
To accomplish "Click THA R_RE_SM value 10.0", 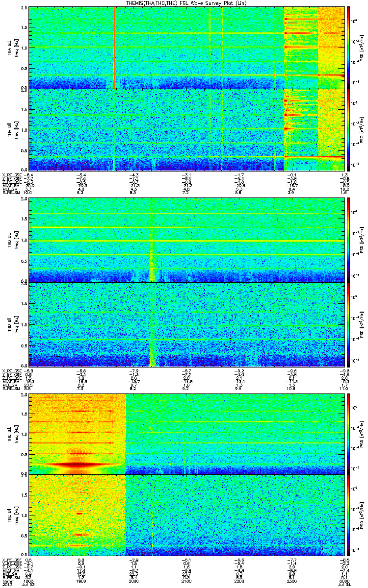I will (28, 193).
